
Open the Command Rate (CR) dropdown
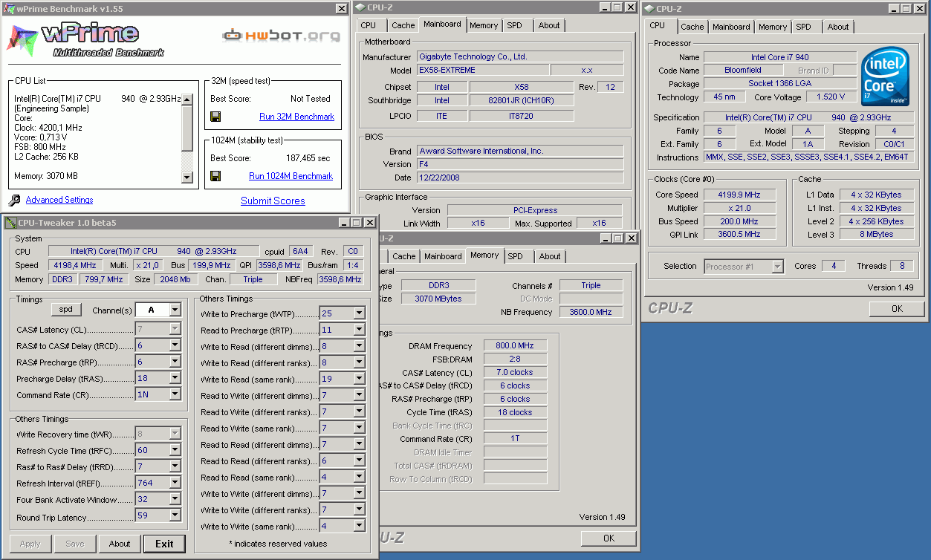click(x=175, y=394)
